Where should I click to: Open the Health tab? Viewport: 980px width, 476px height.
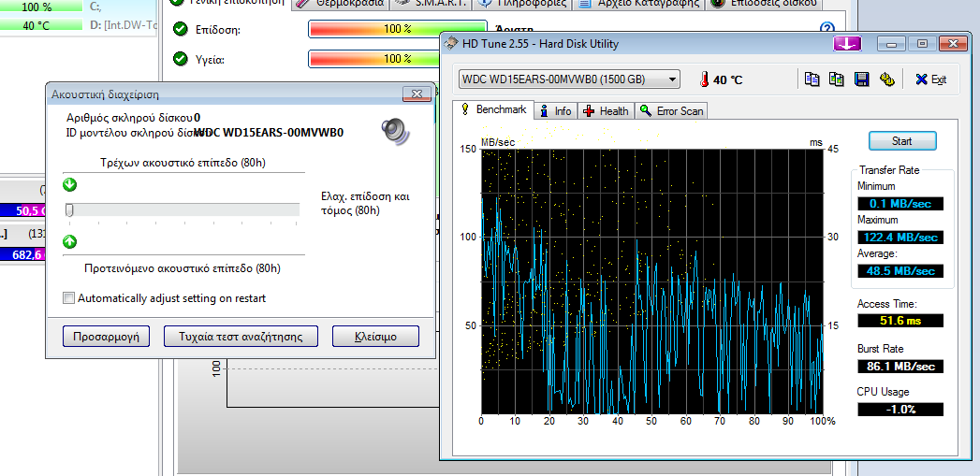[606, 111]
